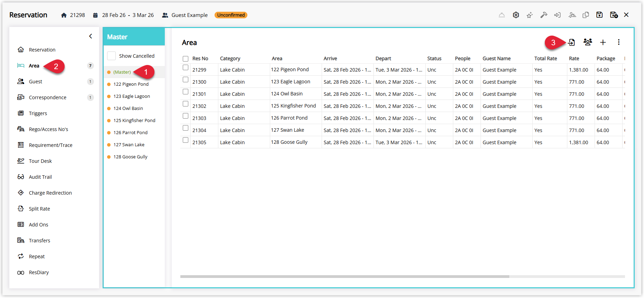
Task: Click the copy reservation icon
Action: 586,15
